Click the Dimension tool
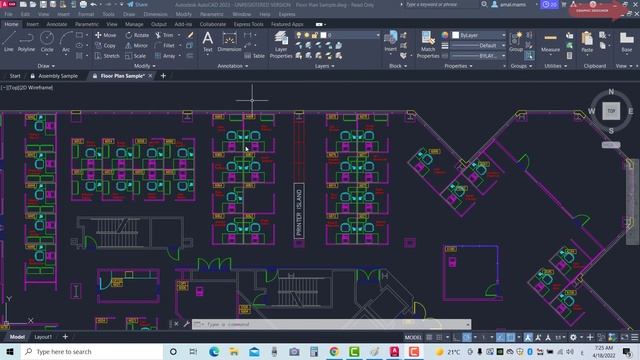This screenshot has height=360, width=640. tap(229, 42)
